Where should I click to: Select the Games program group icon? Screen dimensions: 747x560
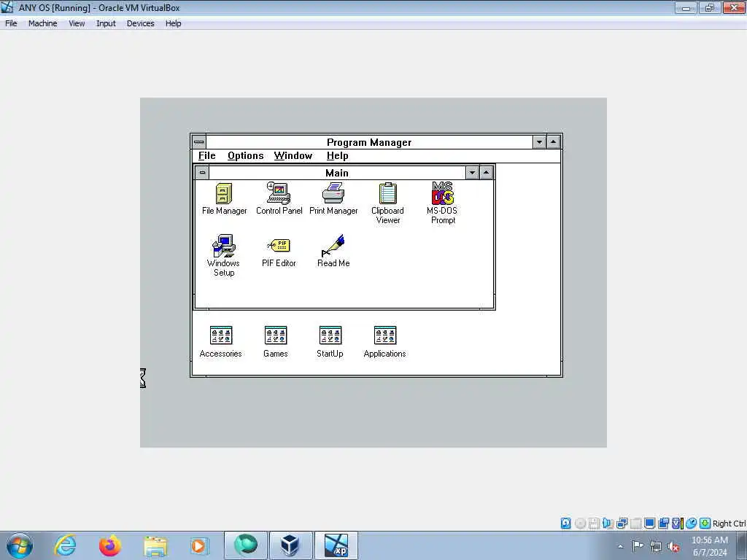coord(275,342)
